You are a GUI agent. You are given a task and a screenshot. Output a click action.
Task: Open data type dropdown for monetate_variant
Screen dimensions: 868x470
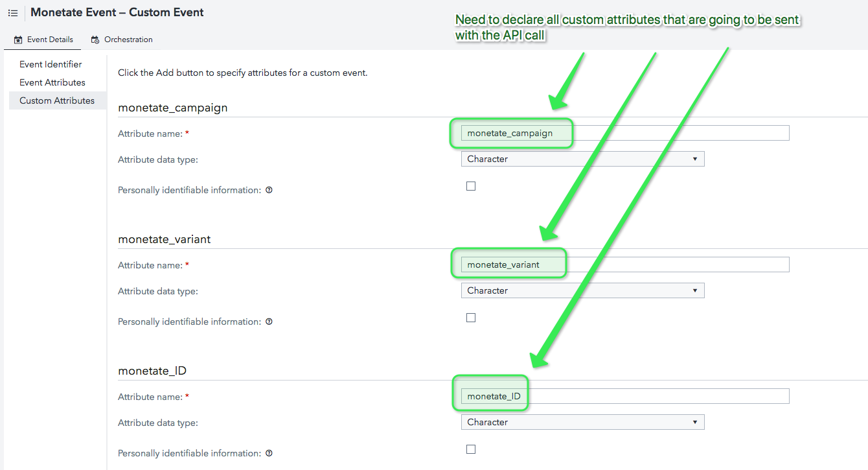(x=582, y=290)
